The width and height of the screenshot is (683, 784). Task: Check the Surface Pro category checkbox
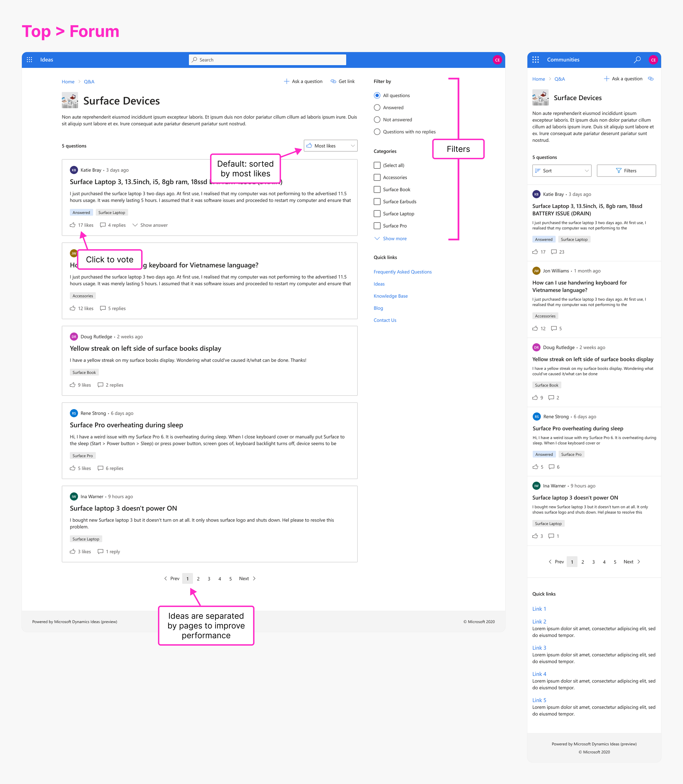pyautogui.click(x=377, y=226)
